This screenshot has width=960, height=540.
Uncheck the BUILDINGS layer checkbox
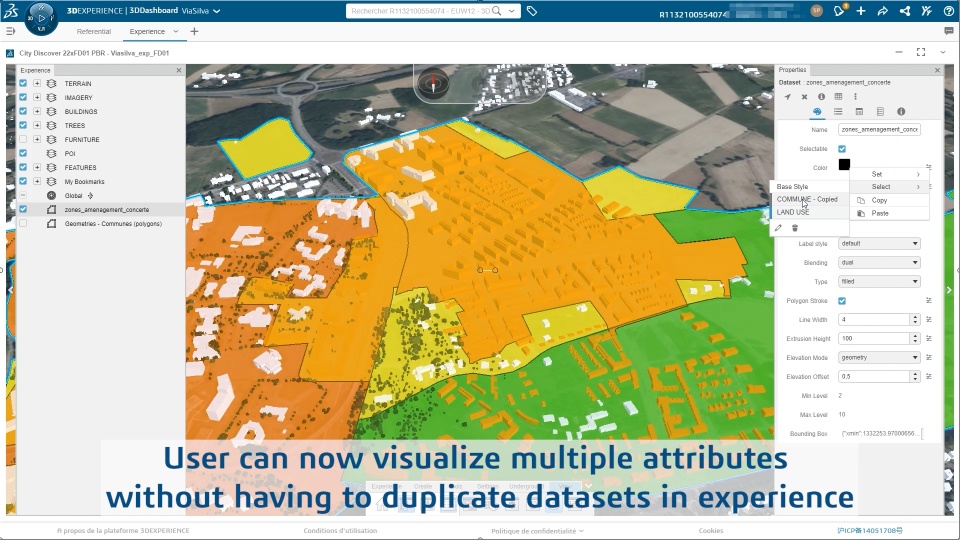click(23, 111)
